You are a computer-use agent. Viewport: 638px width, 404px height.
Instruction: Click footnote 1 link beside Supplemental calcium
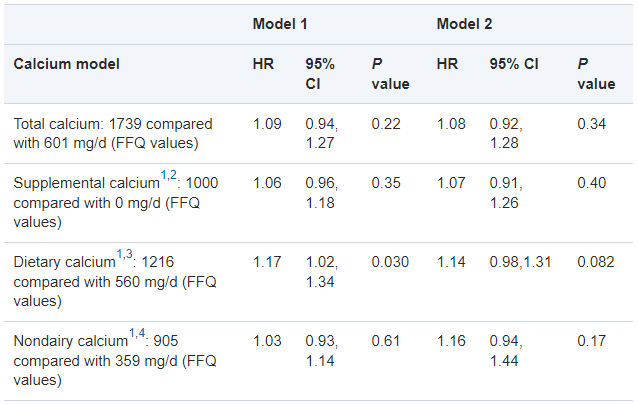[x=163, y=176]
